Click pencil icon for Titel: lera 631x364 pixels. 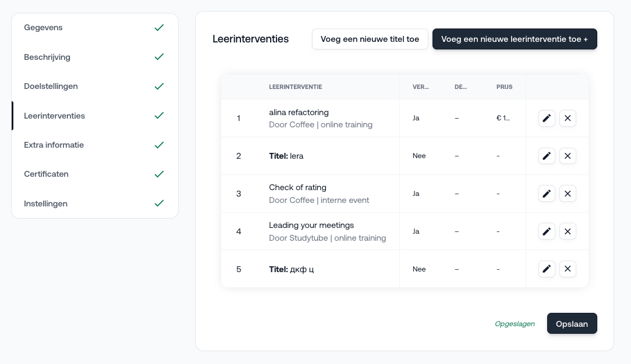pos(547,156)
